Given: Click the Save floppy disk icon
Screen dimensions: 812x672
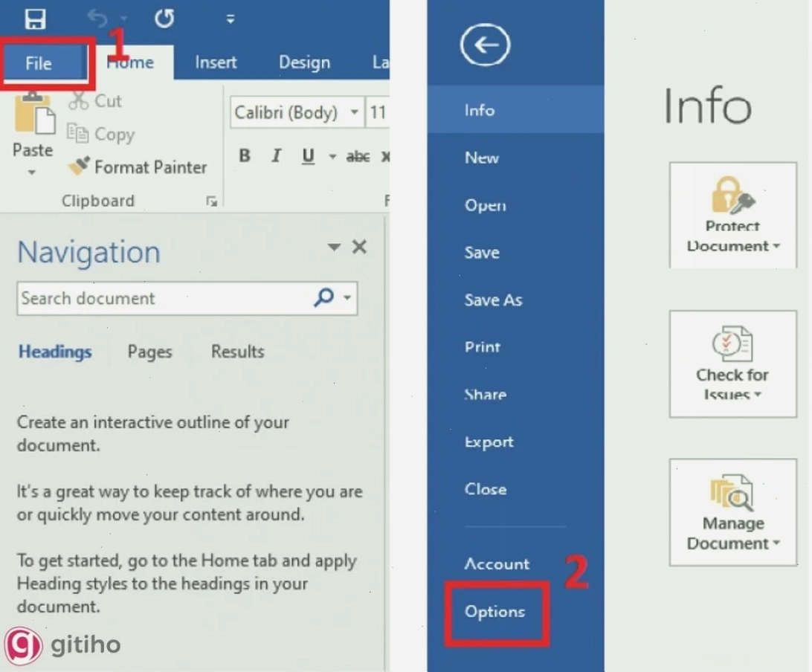Looking at the screenshot, I should coord(35,19).
